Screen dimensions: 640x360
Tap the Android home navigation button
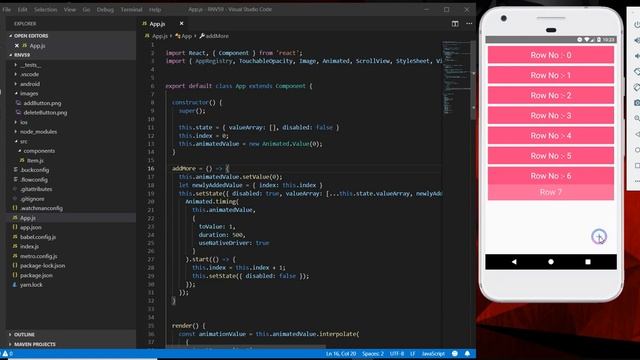551,262
